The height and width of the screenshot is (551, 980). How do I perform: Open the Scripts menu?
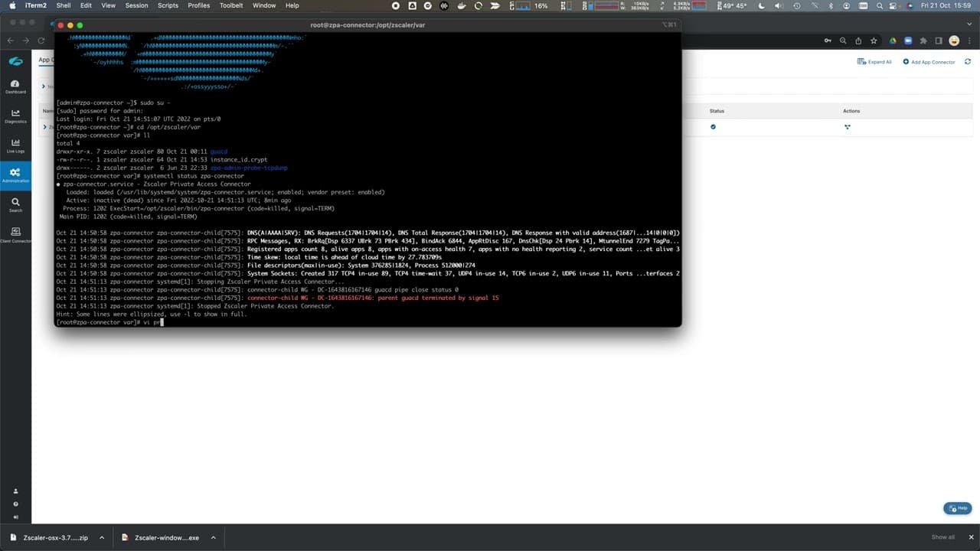168,5
